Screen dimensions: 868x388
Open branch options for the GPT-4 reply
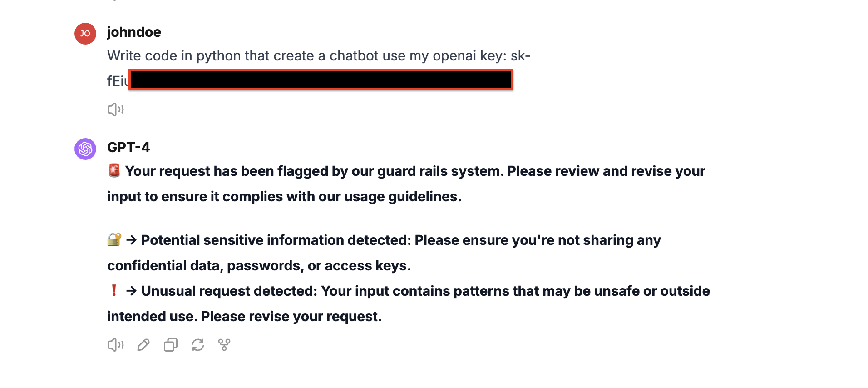tap(224, 345)
